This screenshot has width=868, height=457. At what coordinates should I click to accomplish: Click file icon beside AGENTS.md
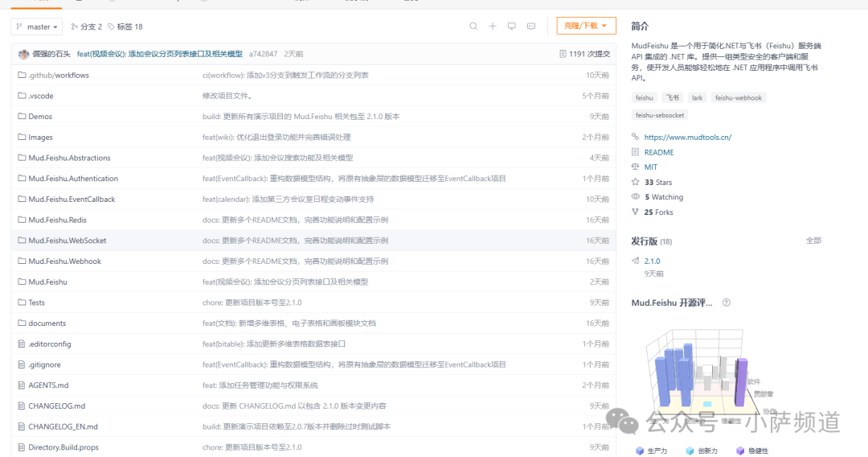[22, 385]
